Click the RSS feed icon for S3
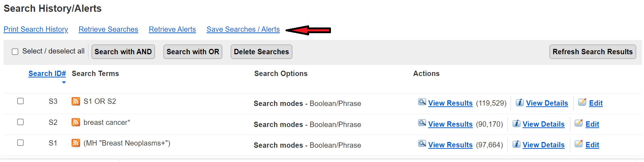The width and height of the screenshot is (644, 162). pyautogui.click(x=76, y=101)
